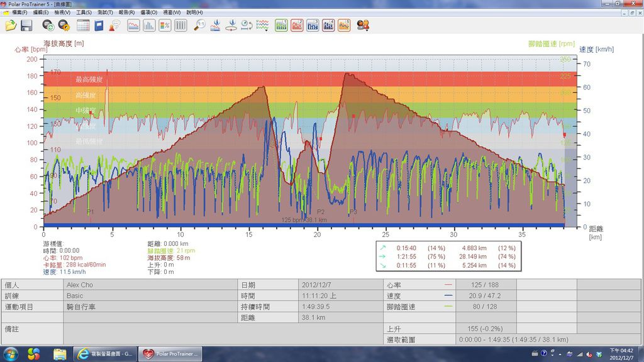Open the 檔案(F) menu
This screenshot has width=644, height=362.
(x=21, y=13)
